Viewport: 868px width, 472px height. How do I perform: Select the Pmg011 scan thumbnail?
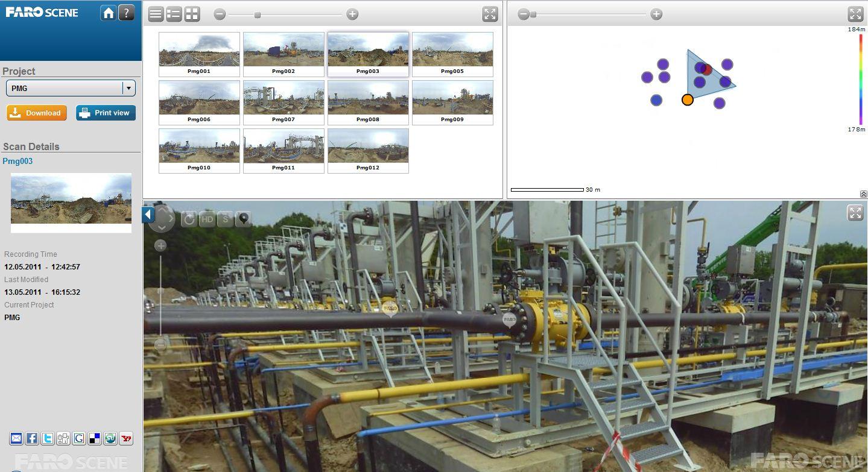coord(284,151)
